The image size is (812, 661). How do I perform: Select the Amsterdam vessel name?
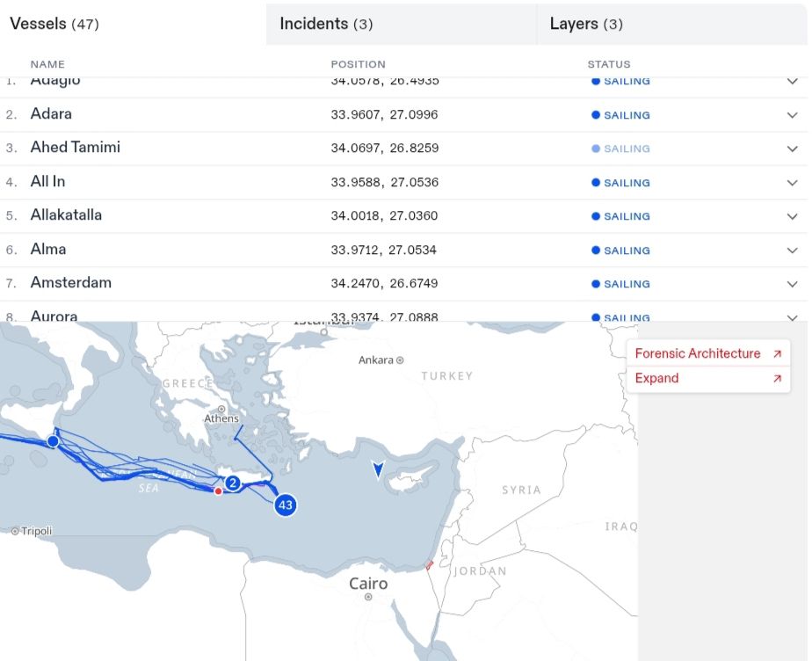[x=71, y=283]
